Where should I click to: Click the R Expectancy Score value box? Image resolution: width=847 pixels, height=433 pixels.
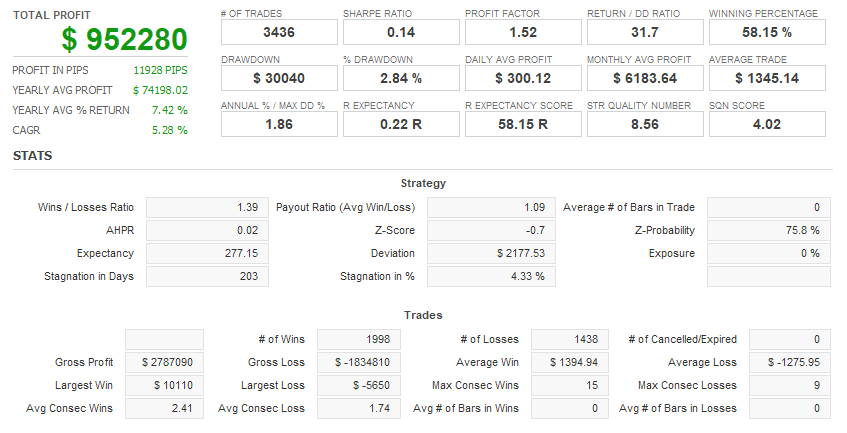pyautogui.click(x=523, y=124)
